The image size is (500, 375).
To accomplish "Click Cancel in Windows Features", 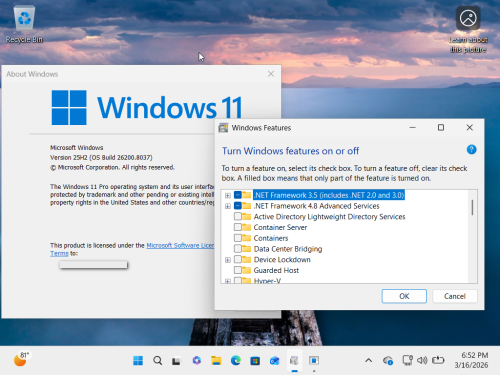I will click(455, 296).
